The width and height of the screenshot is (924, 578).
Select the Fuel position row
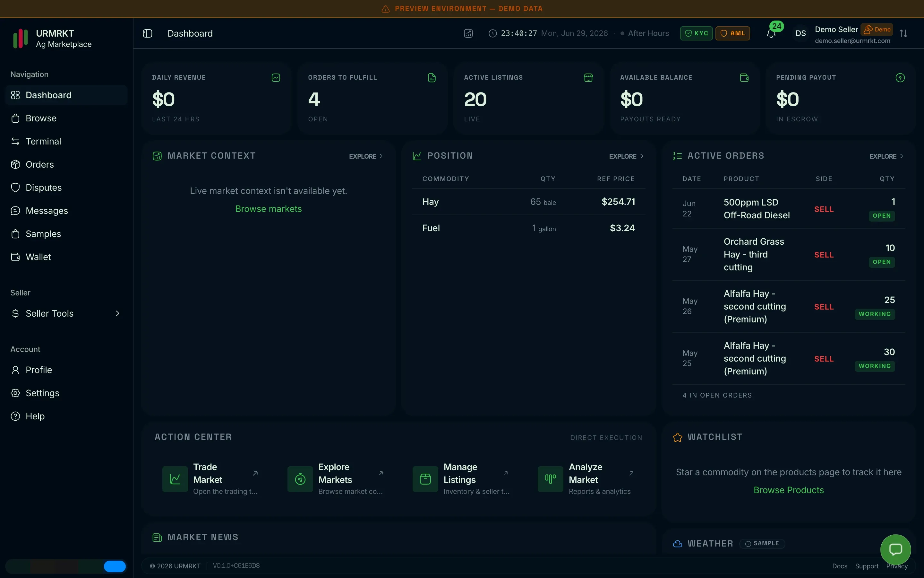pyautogui.click(x=528, y=228)
